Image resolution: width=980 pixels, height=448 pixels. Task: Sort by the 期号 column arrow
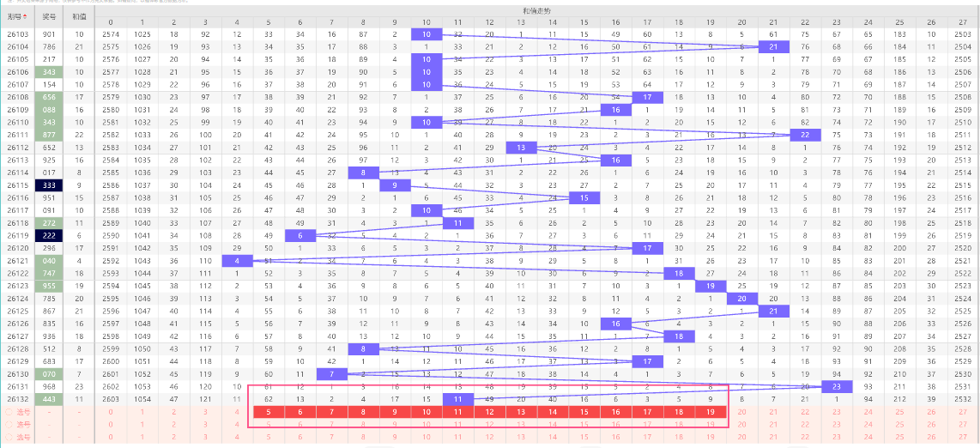tap(24, 17)
